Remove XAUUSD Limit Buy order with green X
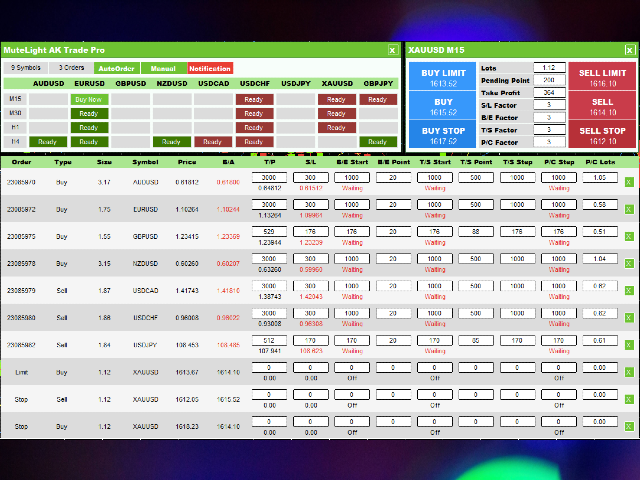The height and width of the screenshot is (480, 640). (x=629, y=372)
